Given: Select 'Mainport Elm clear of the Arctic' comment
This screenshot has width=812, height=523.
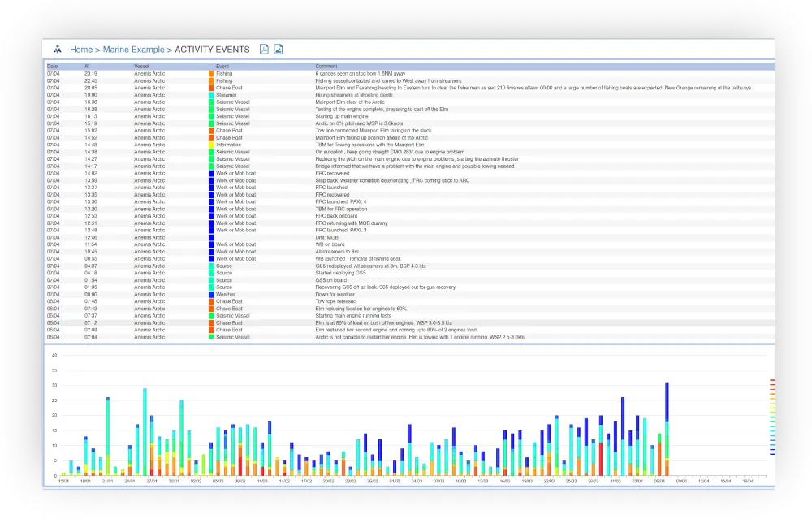Looking at the screenshot, I should click(x=350, y=102).
